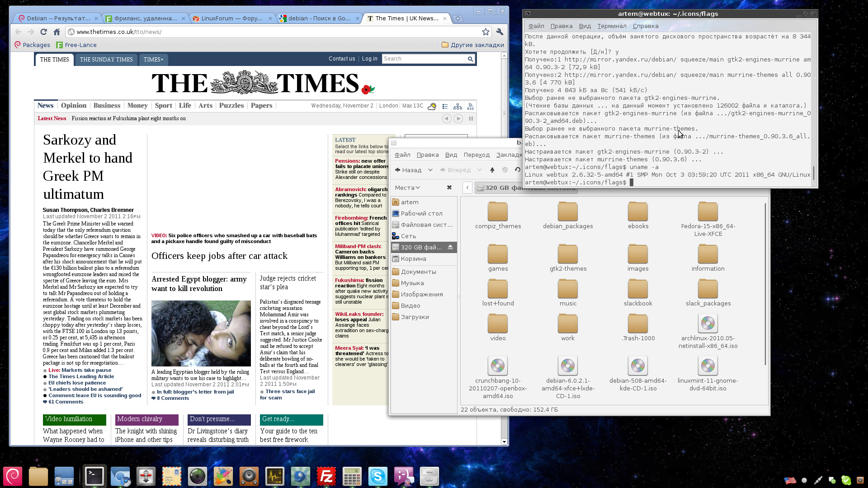
Task: Open the TIMES+ site tab
Action: coord(153,60)
